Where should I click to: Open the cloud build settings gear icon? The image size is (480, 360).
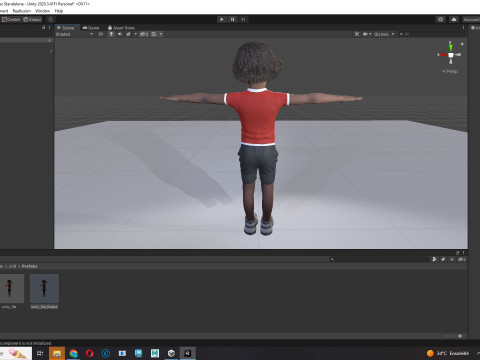pos(441,19)
